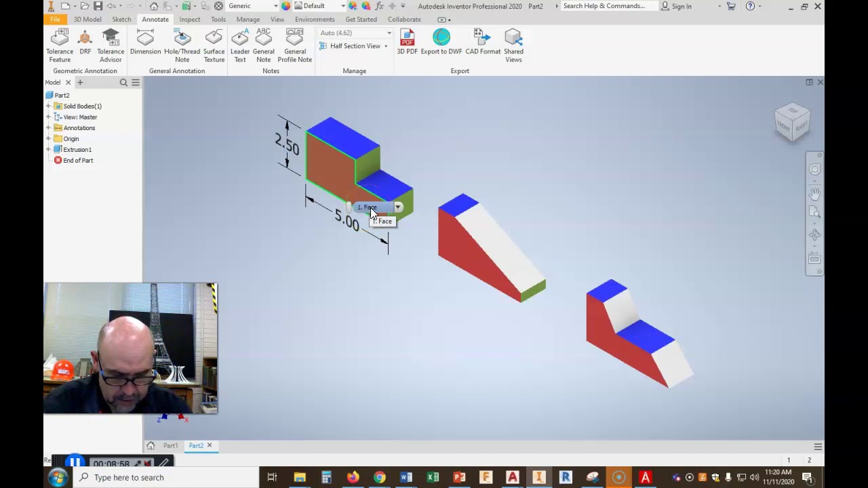
Task: Open the model browser search icon
Action: 123,83
